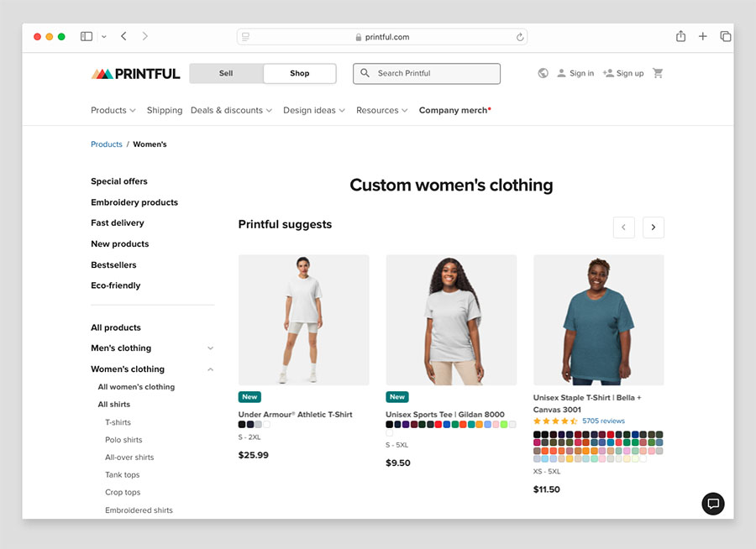The height and width of the screenshot is (549, 756).
Task: Select Bestsellers in sidebar
Action: pyautogui.click(x=113, y=265)
